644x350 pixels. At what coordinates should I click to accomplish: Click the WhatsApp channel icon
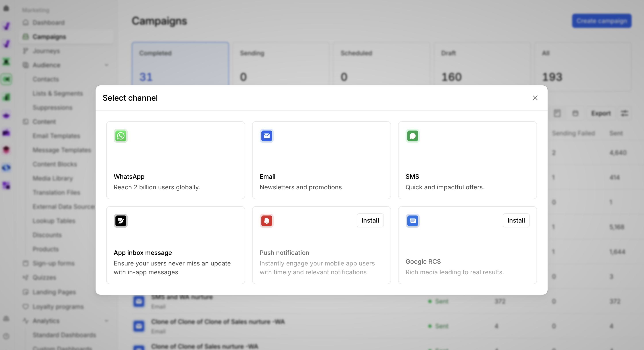(121, 136)
